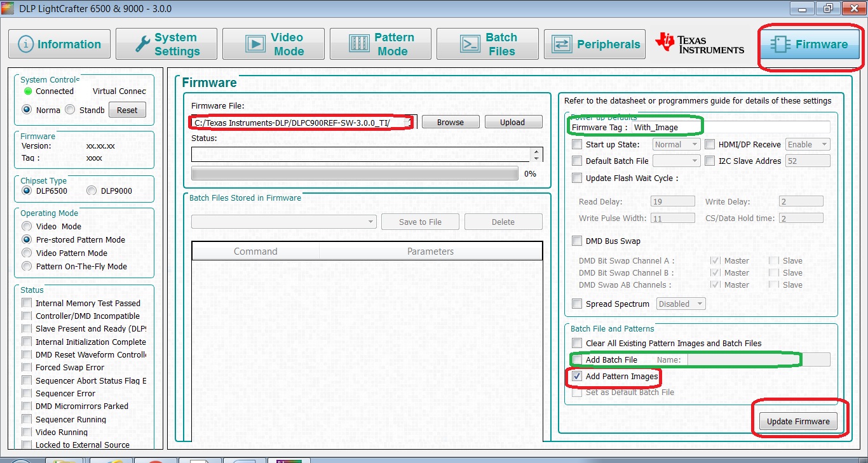Open the Information tab

pyautogui.click(x=60, y=44)
